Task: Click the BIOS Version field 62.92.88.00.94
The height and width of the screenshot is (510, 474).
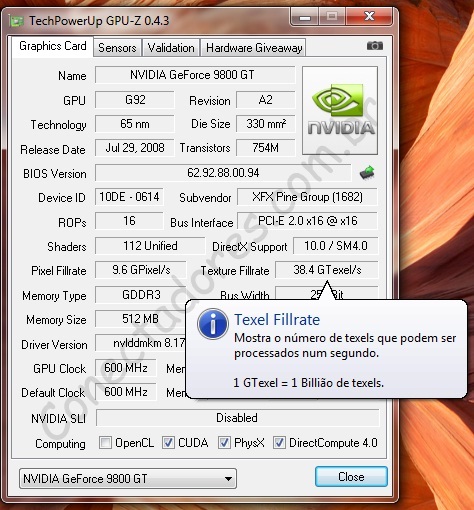Action: point(223,173)
